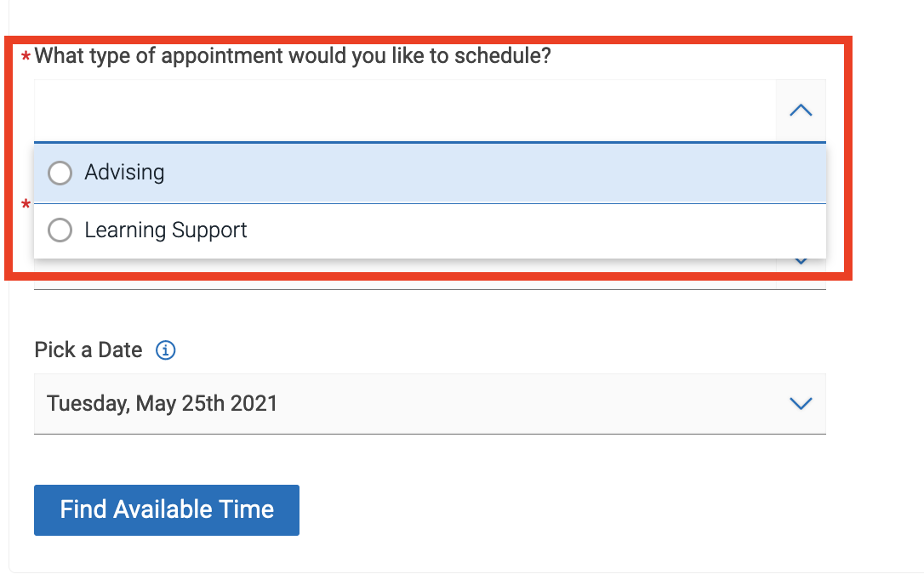Click the "Pick a Date" label
924x580 pixels.
click(88, 350)
